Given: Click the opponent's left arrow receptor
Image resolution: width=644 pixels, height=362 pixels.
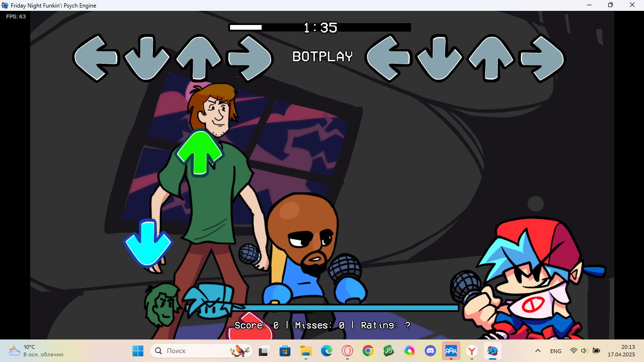Looking at the screenshot, I should click(x=95, y=57).
